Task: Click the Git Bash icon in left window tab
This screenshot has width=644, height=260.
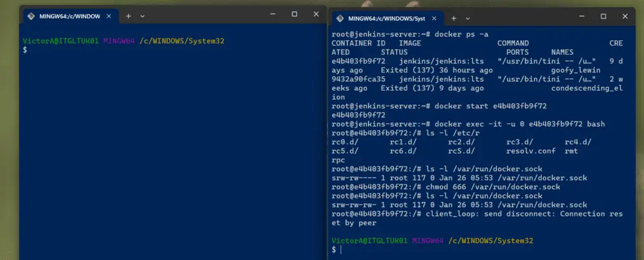Action: point(31,16)
